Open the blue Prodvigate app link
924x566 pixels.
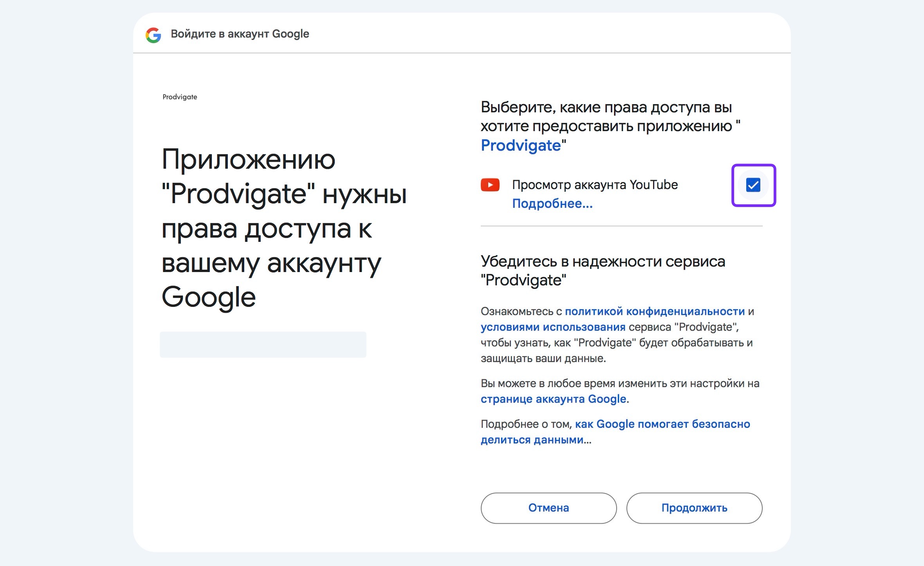click(521, 146)
